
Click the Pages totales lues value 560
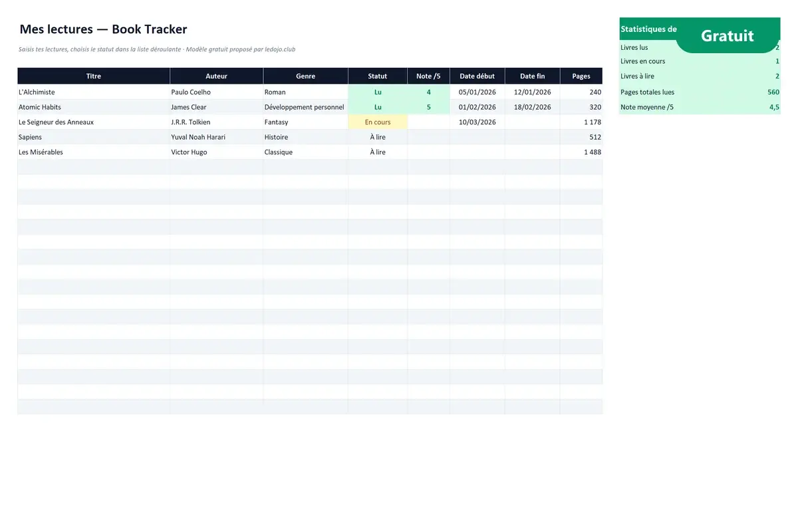click(773, 92)
